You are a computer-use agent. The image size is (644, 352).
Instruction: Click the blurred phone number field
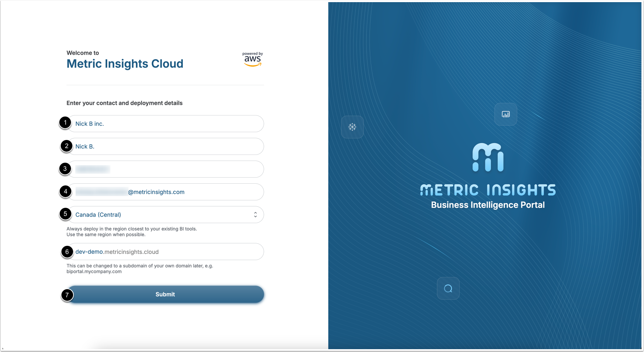pyautogui.click(x=165, y=169)
